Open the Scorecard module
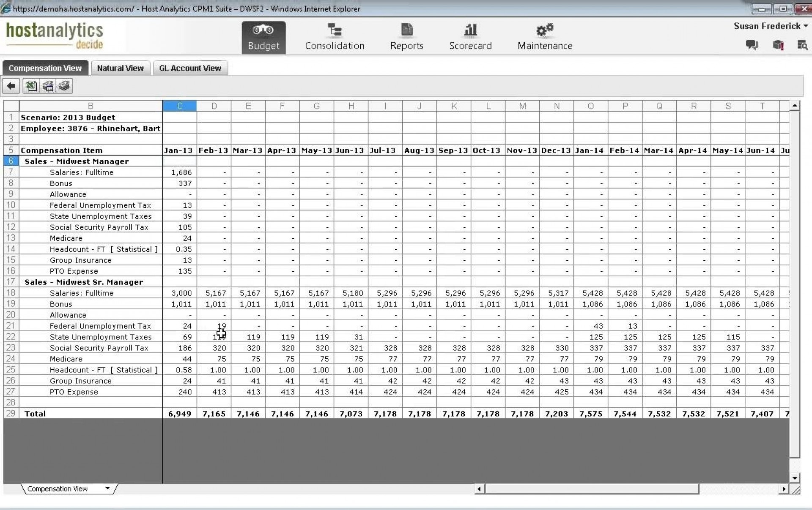This screenshot has height=510, width=812. tap(471, 36)
